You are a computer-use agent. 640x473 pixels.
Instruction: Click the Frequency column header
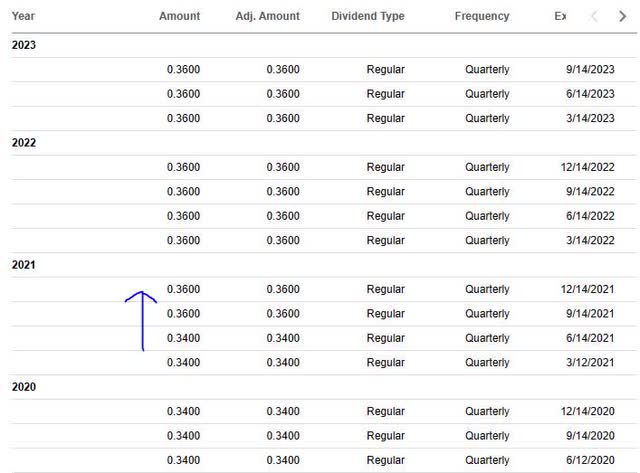(x=481, y=16)
